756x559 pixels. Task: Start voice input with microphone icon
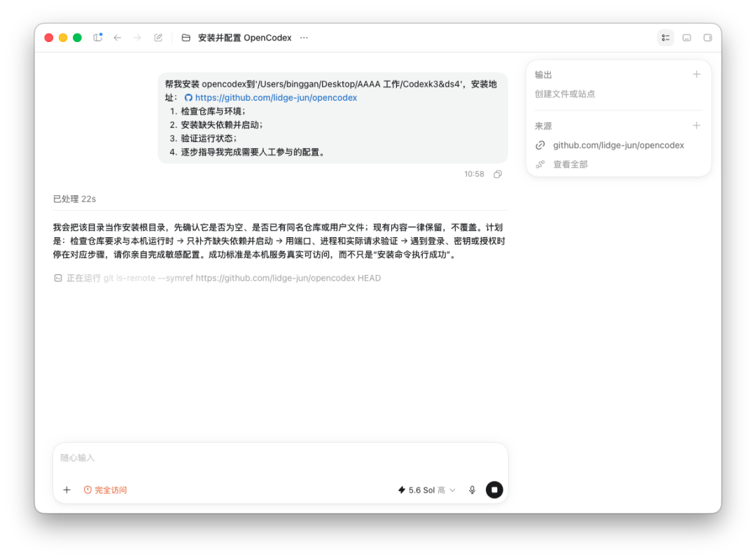coord(472,490)
